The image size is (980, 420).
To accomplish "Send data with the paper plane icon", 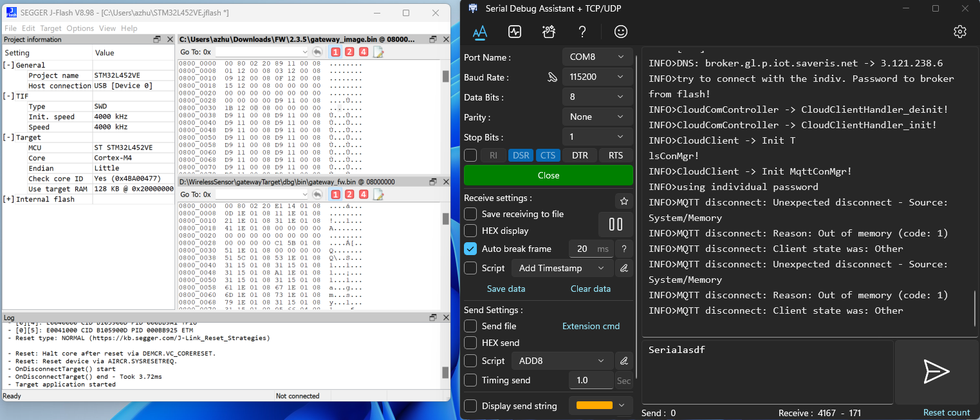I will (x=936, y=372).
